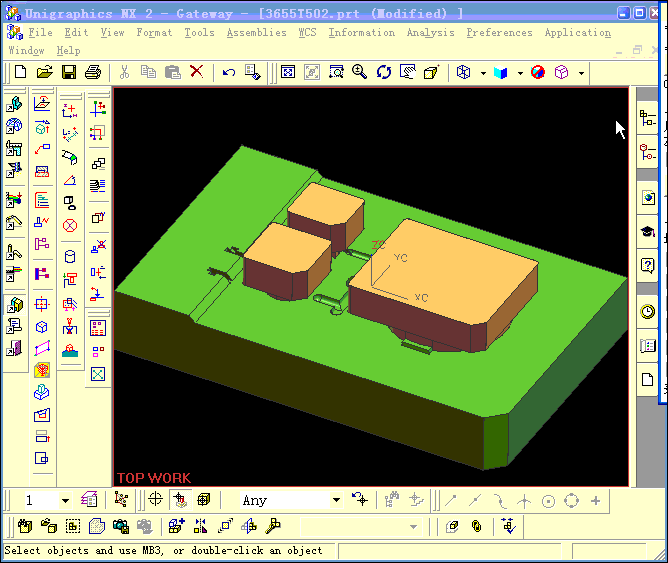Open the Information menu

pos(361,33)
